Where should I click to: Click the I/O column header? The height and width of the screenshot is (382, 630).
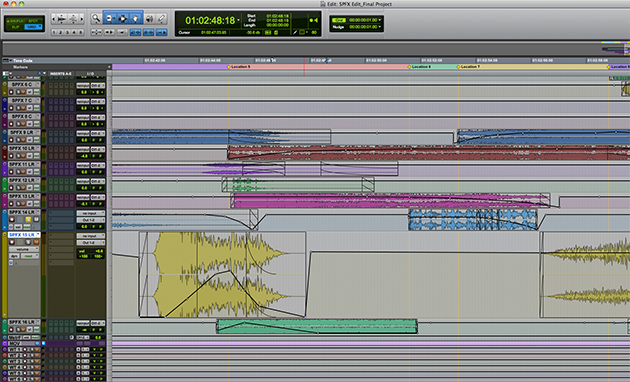(90, 74)
